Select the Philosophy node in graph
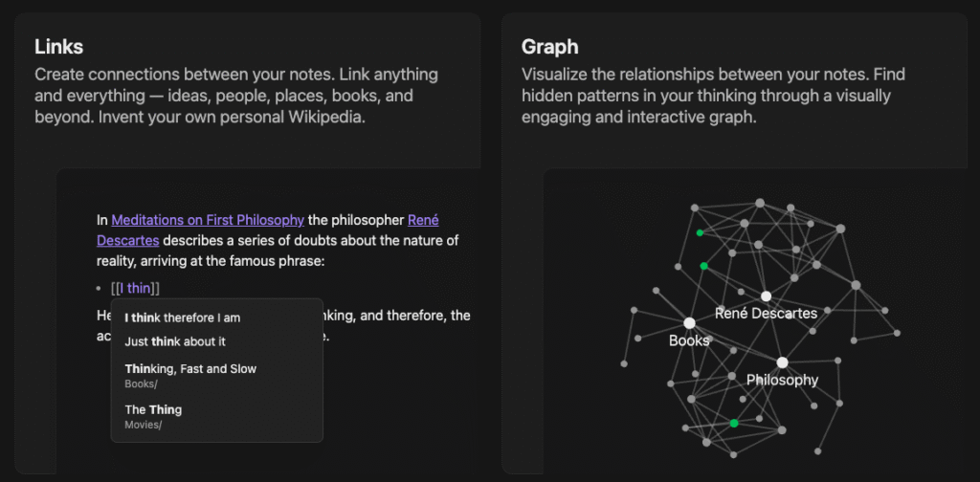Screen dimensions: 980x482 [782, 362]
